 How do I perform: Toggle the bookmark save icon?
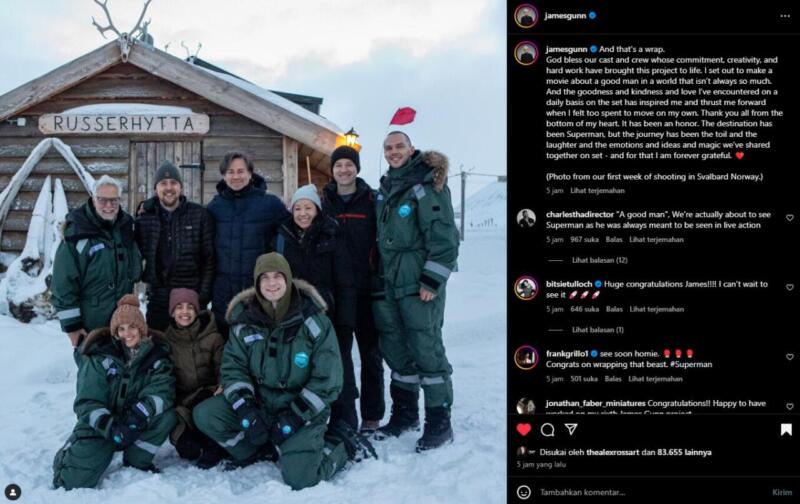point(786,430)
